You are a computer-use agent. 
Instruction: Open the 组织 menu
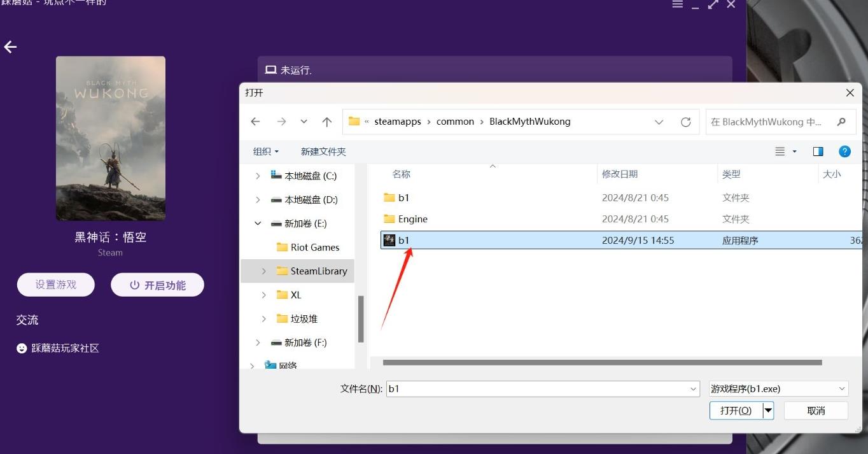coord(266,152)
